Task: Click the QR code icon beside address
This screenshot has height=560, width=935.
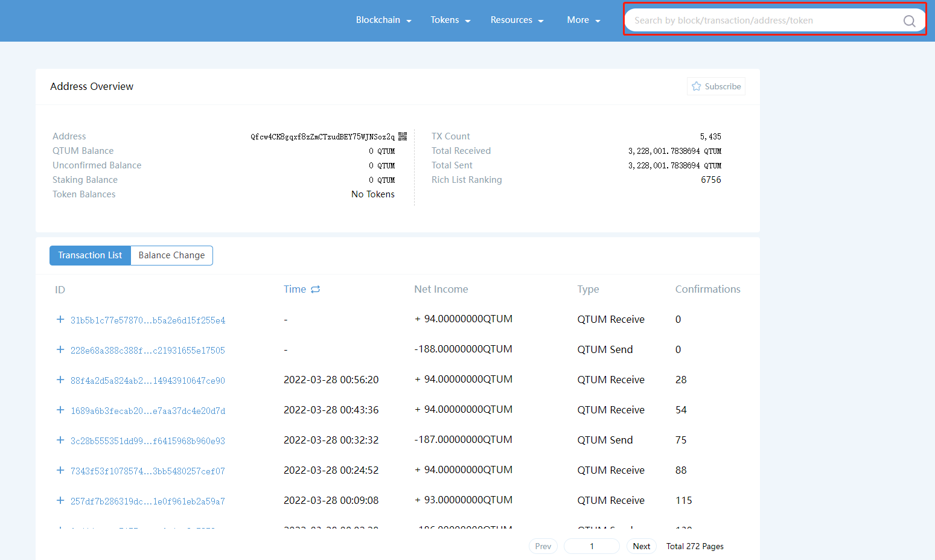Action: pyautogui.click(x=403, y=136)
